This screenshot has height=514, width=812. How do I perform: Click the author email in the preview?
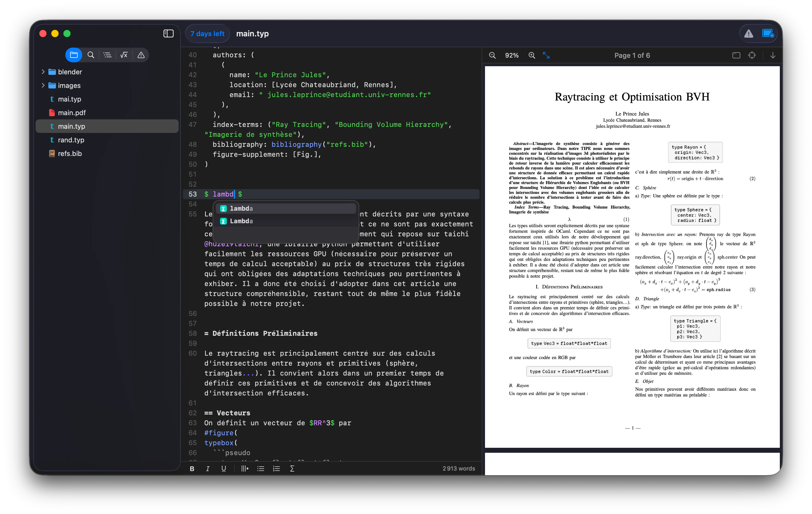(633, 126)
